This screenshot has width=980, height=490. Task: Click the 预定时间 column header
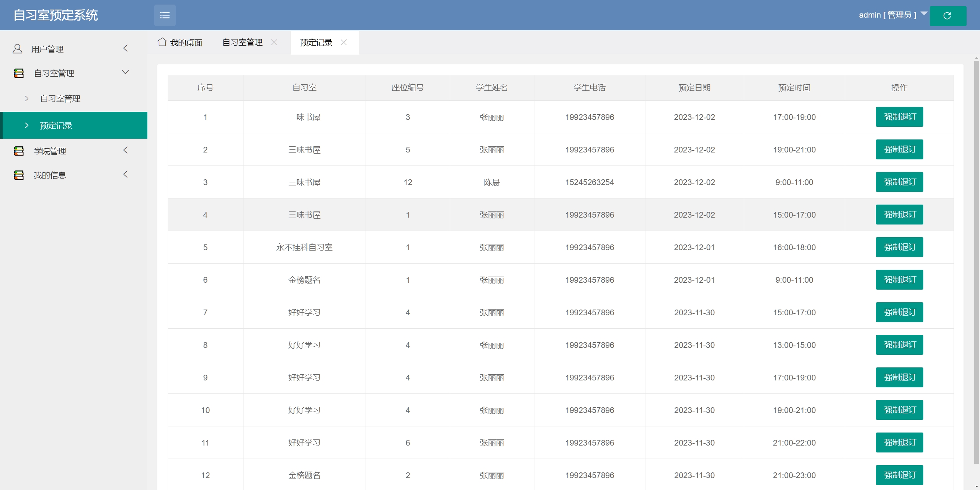click(x=794, y=88)
